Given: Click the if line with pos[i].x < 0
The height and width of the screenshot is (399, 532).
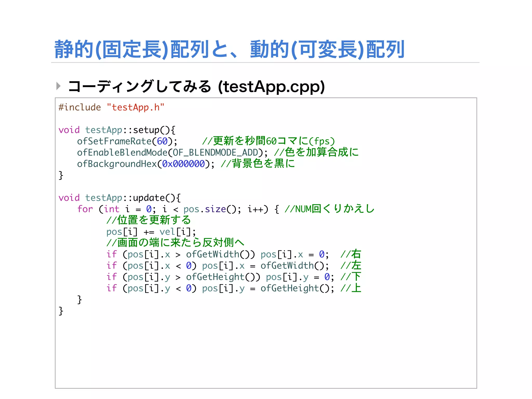Looking at the screenshot, I should (x=218, y=266).
